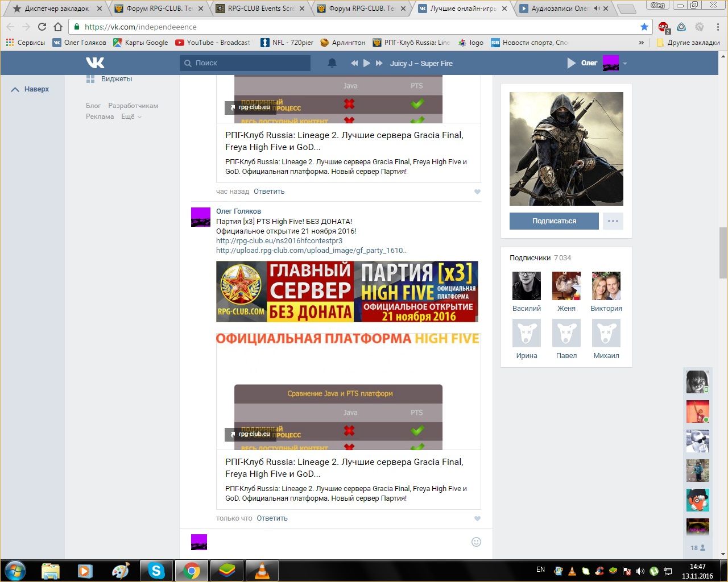This screenshot has width=728, height=582.
Task: Skip to the previous audio track
Action: (354, 63)
